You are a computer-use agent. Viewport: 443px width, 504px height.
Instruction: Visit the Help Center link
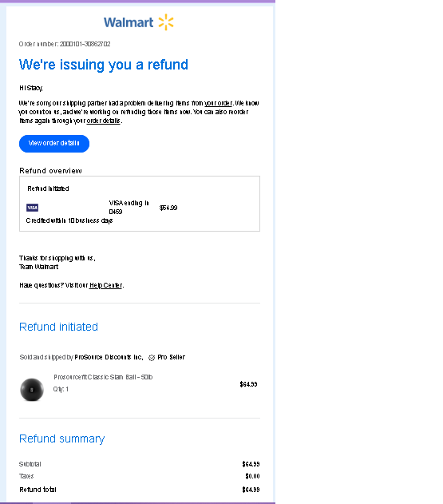[105, 285]
